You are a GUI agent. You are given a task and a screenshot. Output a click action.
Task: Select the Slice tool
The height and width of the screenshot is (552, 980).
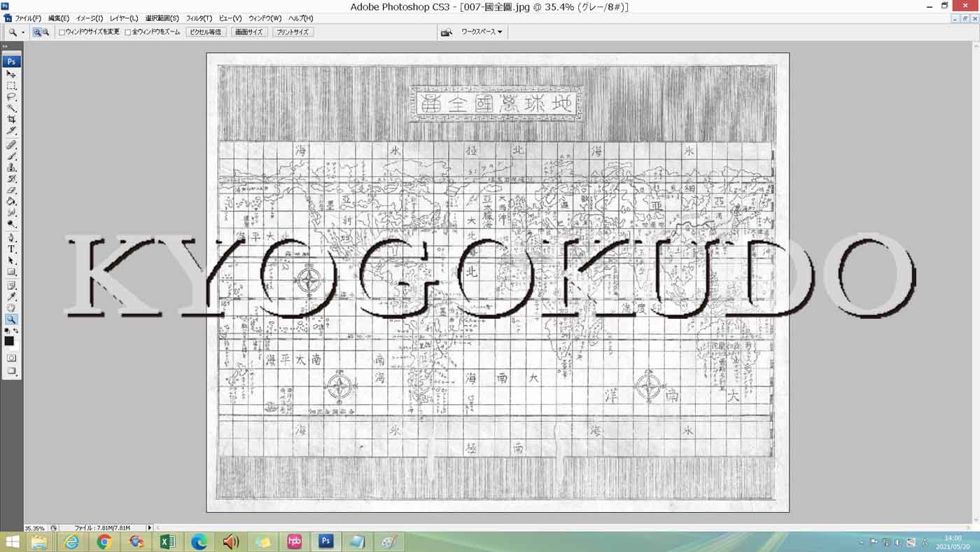coord(11,130)
